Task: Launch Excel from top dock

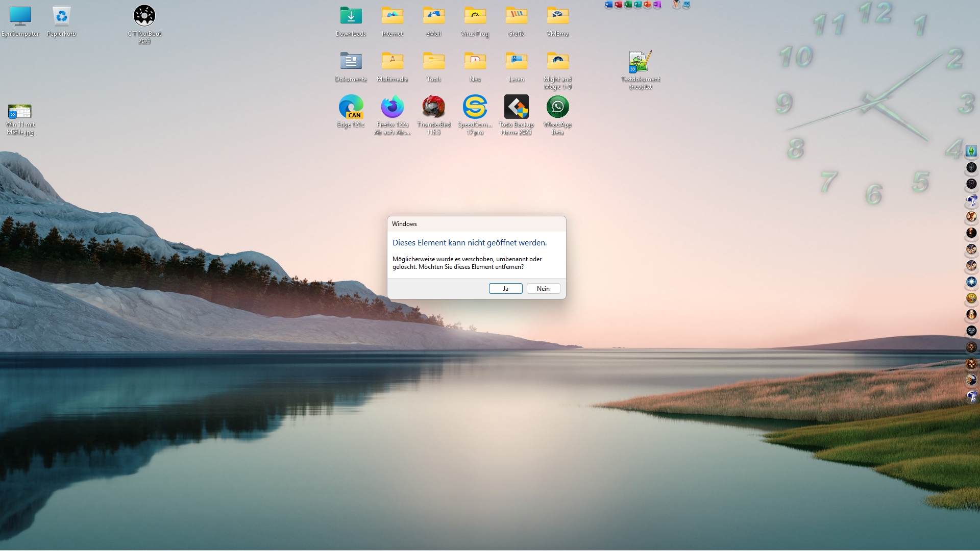Action: pos(628,4)
